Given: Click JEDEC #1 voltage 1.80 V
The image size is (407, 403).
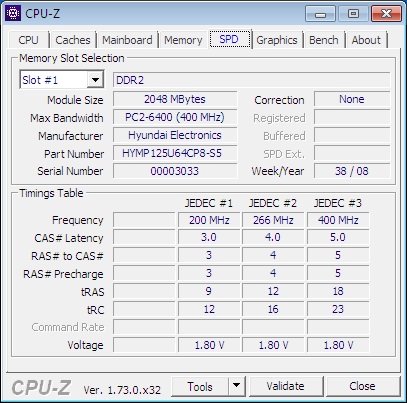Looking at the screenshot, I should [209, 345].
